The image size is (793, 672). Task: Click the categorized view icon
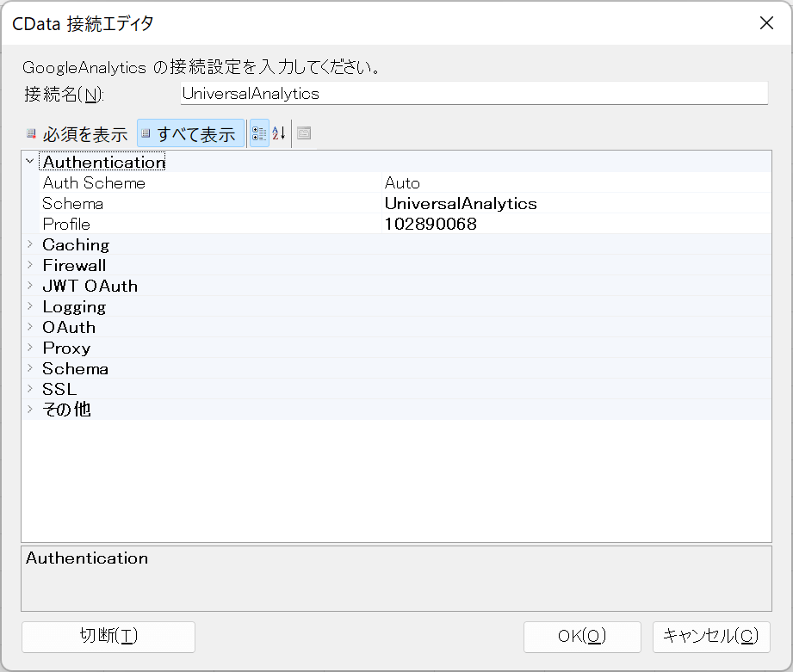tap(259, 133)
